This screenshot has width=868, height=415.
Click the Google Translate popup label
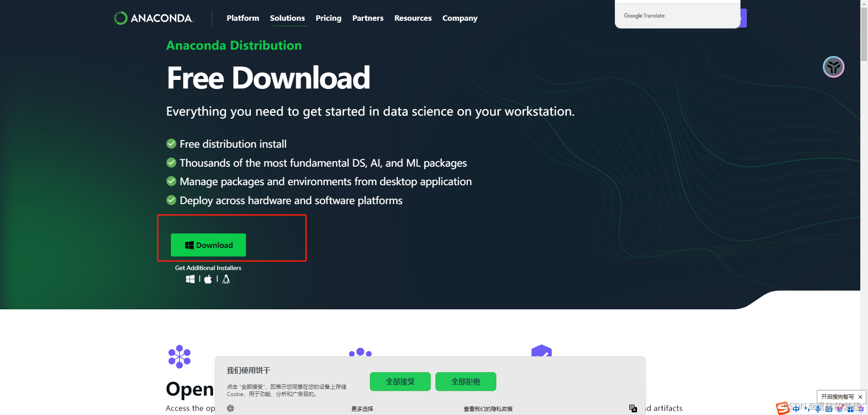[644, 16]
